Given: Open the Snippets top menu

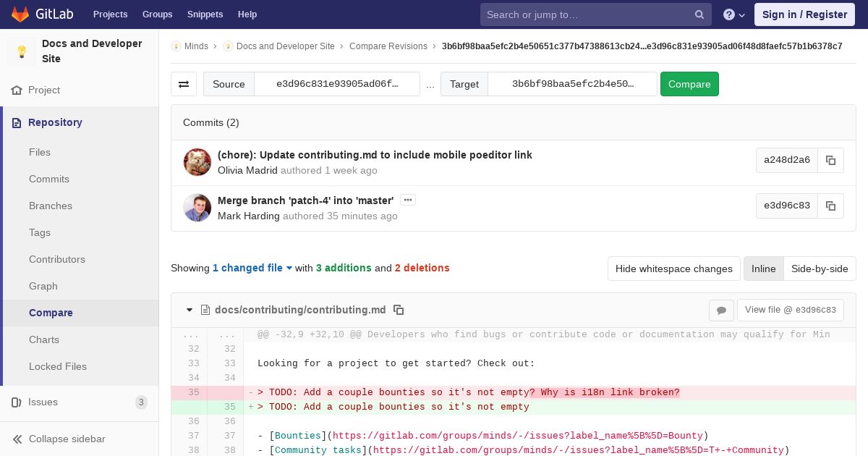Looking at the screenshot, I should 205,14.
